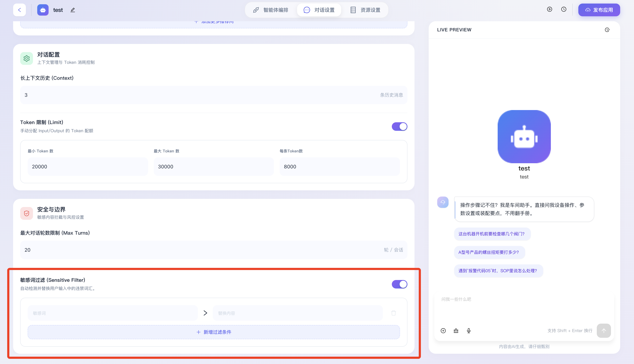Select the 对话设置 tab
634x364 pixels.
pos(319,10)
